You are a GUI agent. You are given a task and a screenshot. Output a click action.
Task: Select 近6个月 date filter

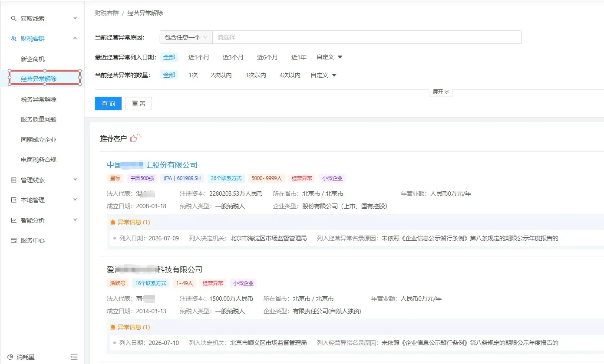point(267,57)
